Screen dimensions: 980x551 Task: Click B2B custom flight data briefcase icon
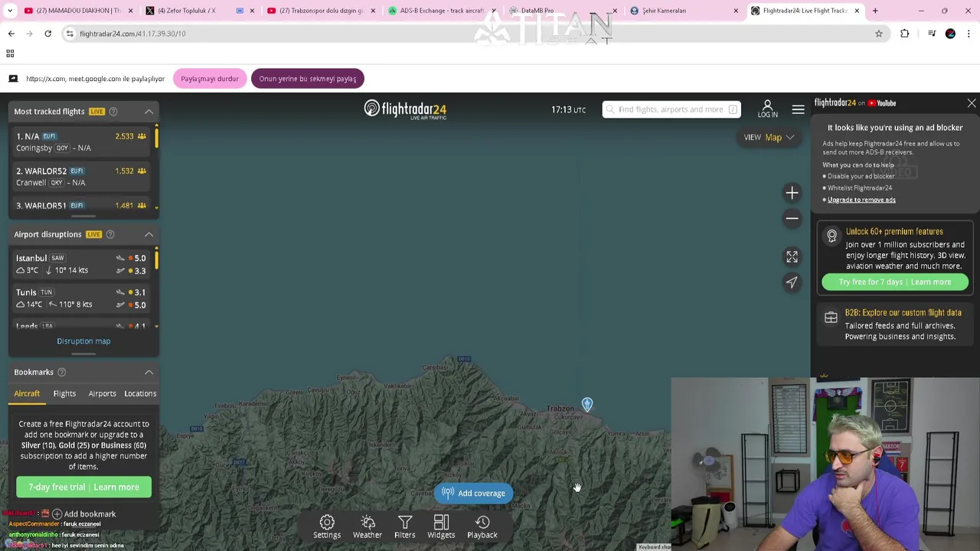coord(831,317)
